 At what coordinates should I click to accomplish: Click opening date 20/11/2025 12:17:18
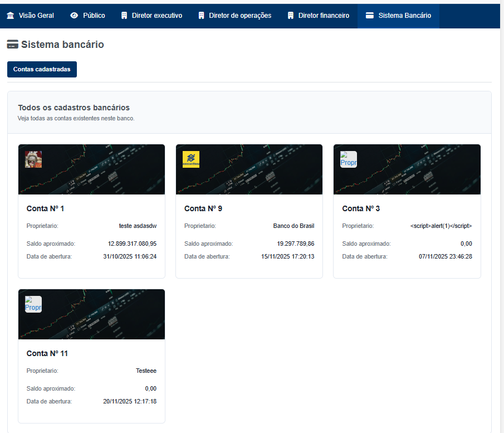(130, 401)
